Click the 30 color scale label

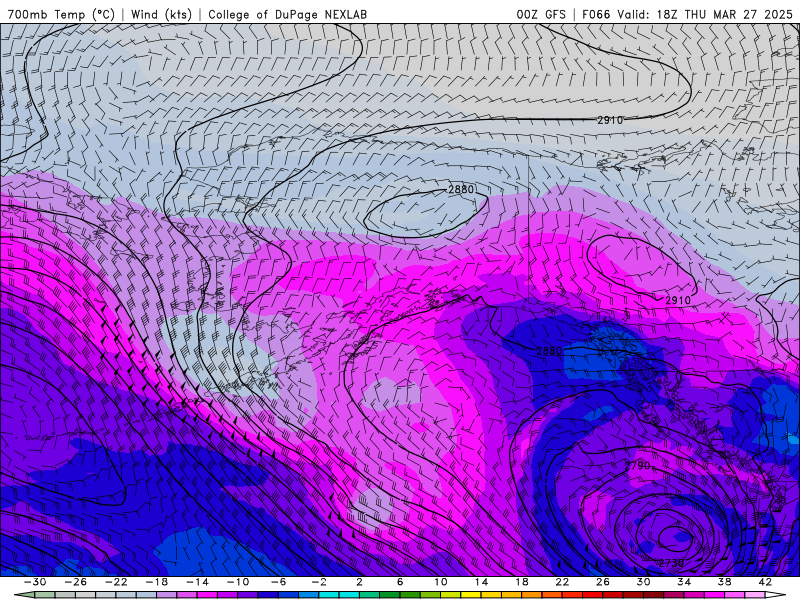[x=643, y=582]
